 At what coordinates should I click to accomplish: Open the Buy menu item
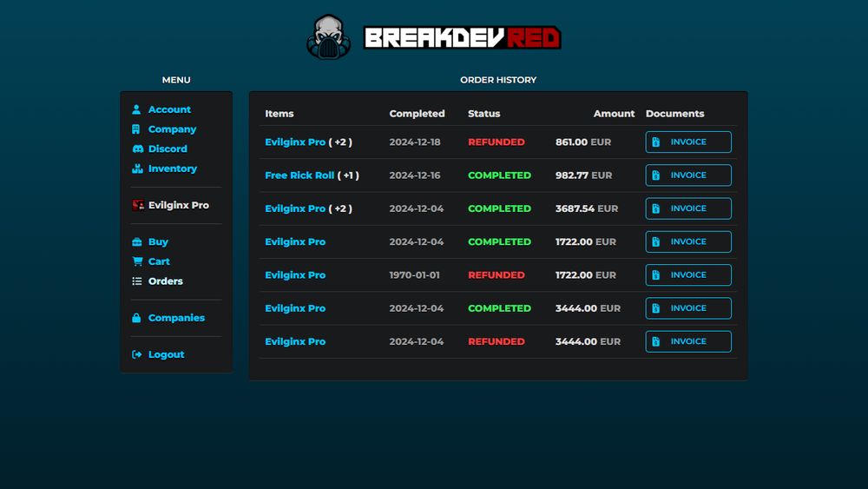pos(158,242)
